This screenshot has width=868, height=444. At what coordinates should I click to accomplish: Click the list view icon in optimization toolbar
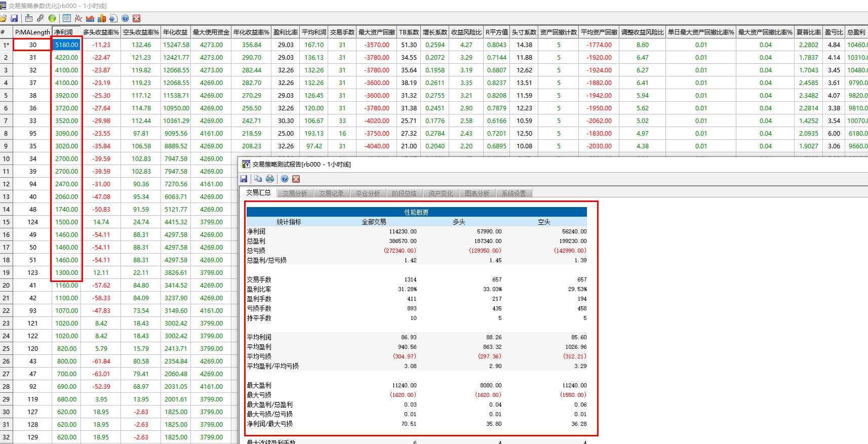tap(66, 18)
